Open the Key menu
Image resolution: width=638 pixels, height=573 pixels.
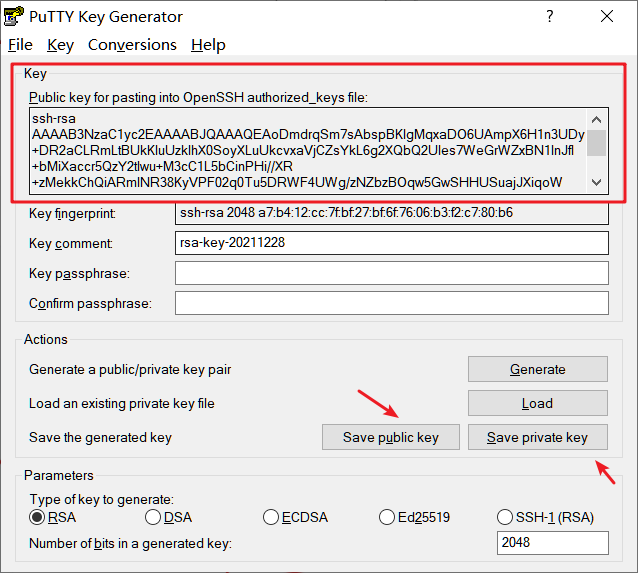click(60, 45)
